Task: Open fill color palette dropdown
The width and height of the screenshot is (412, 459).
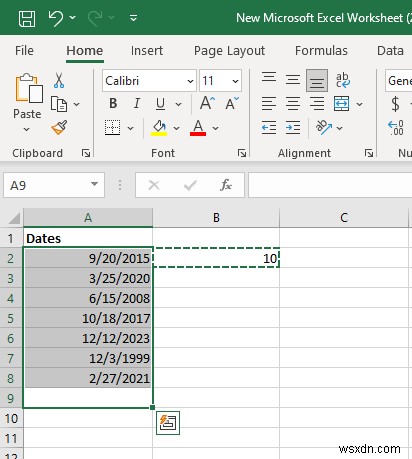Action: pyautogui.click(x=176, y=128)
